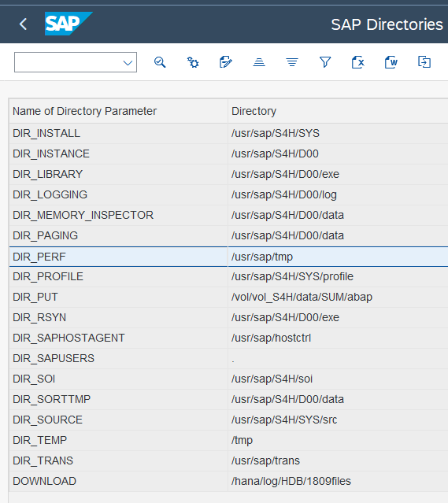The height and width of the screenshot is (503, 448).
Task: Click the local file export icon
Action: click(424, 62)
